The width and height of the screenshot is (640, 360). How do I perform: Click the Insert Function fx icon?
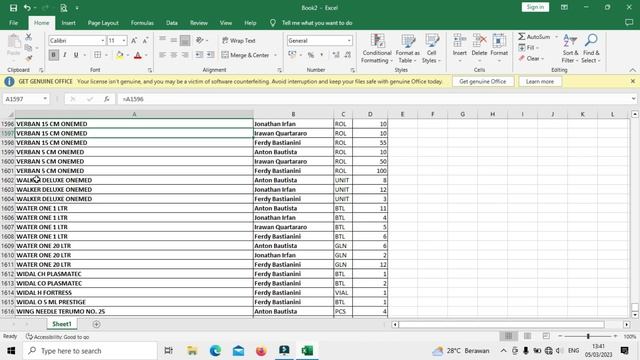coord(107,99)
